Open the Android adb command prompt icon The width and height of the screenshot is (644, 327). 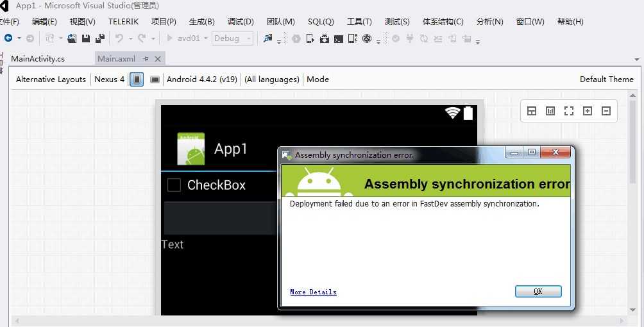(339, 39)
